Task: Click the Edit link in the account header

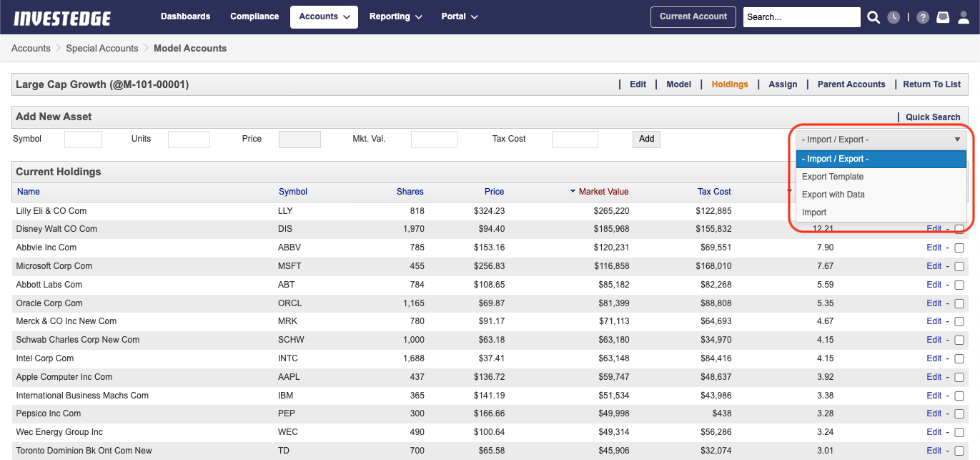Action: coord(638,84)
